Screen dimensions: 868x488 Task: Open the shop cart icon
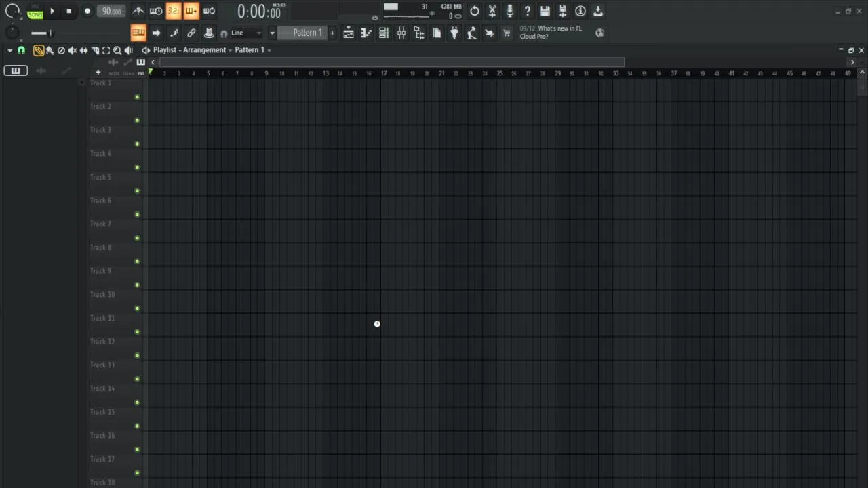[x=507, y=33]
